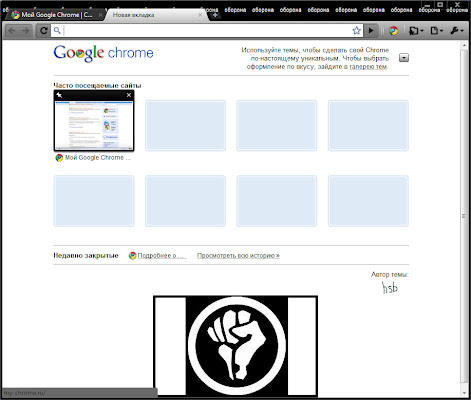Bookmark this page with the star icon
Viewport: 471px width, 400px height.
[356, 31]
